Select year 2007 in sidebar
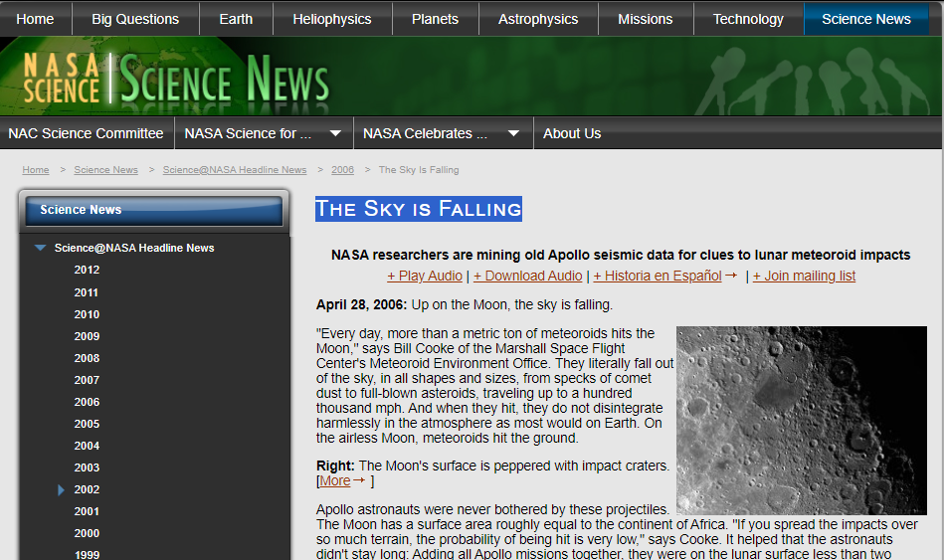Screen dimensions: 944x560 87,380
